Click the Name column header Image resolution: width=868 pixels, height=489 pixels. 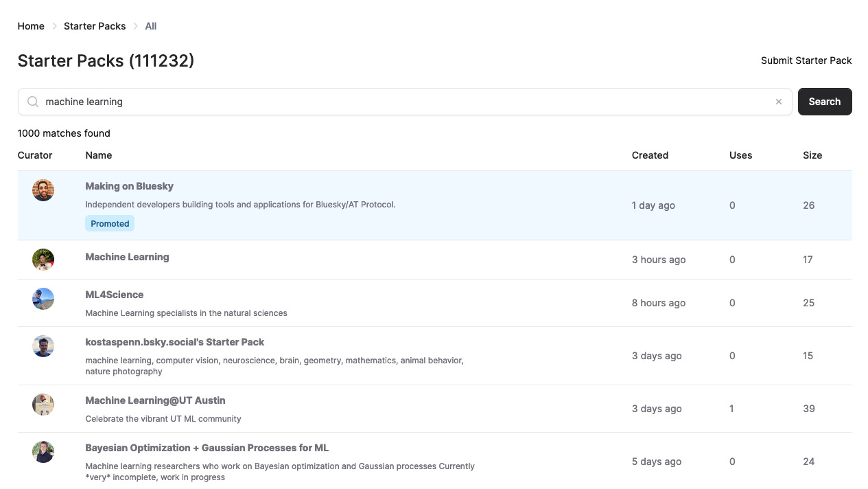pyautogui.click(x=99, y=155)
